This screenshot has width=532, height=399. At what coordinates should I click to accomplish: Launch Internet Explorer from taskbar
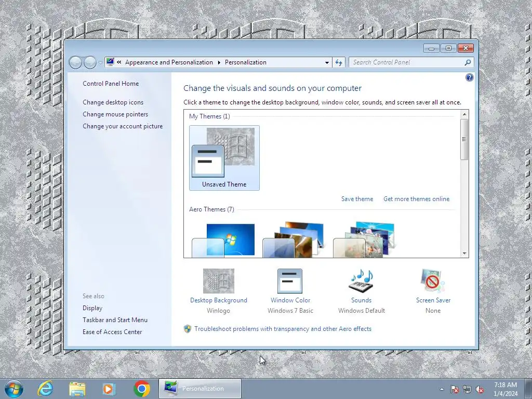pos(45,389)
